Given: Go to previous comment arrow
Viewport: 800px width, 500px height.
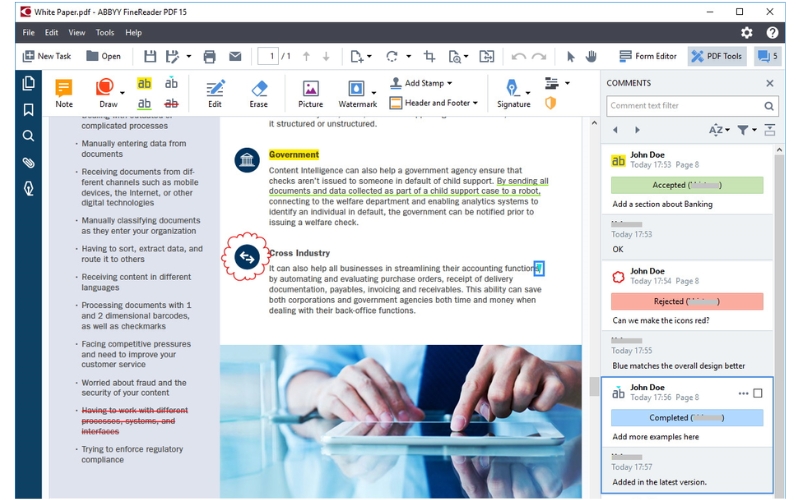Looking at the screenshot, I should (x=615, y=130).
